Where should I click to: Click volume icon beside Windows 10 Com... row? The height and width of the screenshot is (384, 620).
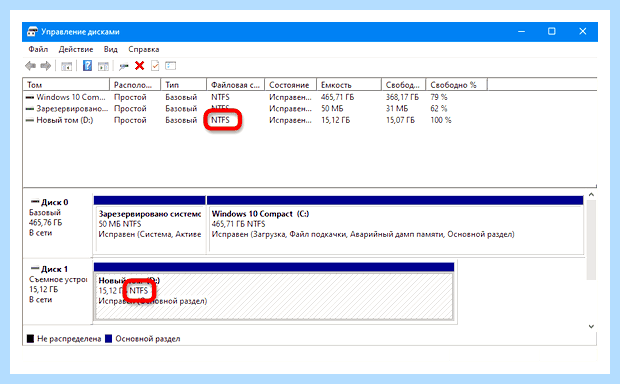(x=30, y=97)
